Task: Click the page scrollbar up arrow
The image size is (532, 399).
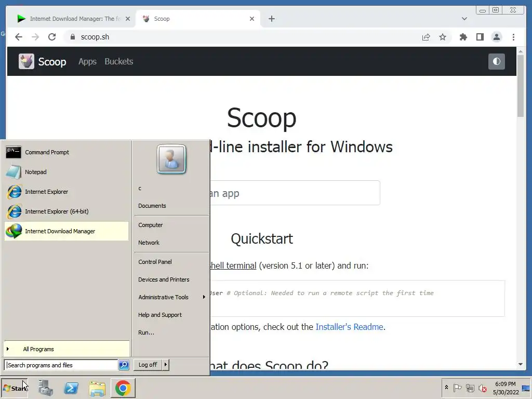Action: click(521, 51)
